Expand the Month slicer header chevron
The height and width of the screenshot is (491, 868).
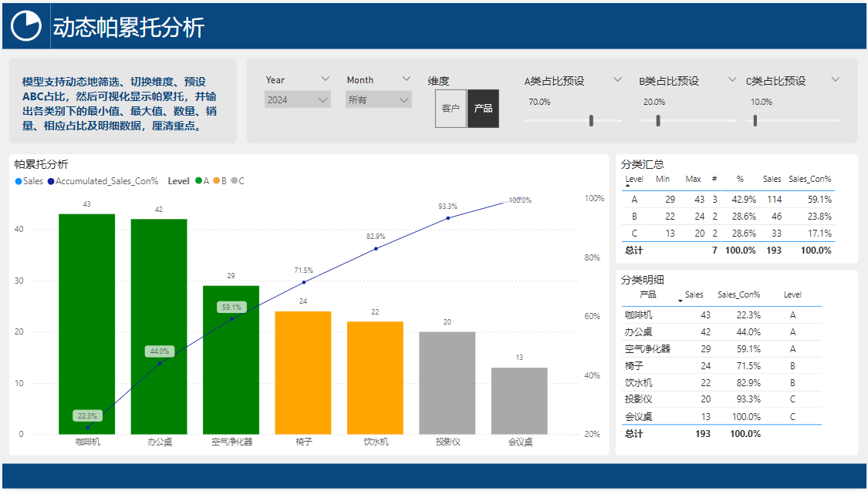click(x=407, y=79)
